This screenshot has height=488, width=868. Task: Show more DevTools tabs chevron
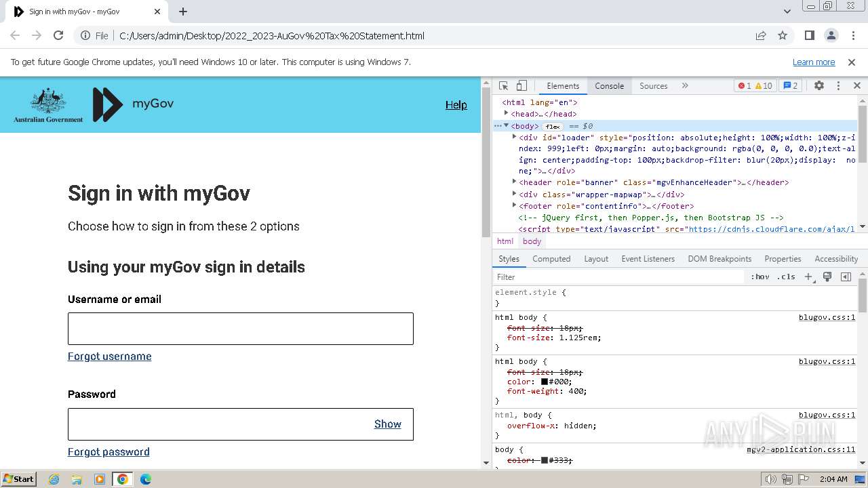(x=685, y=86)
